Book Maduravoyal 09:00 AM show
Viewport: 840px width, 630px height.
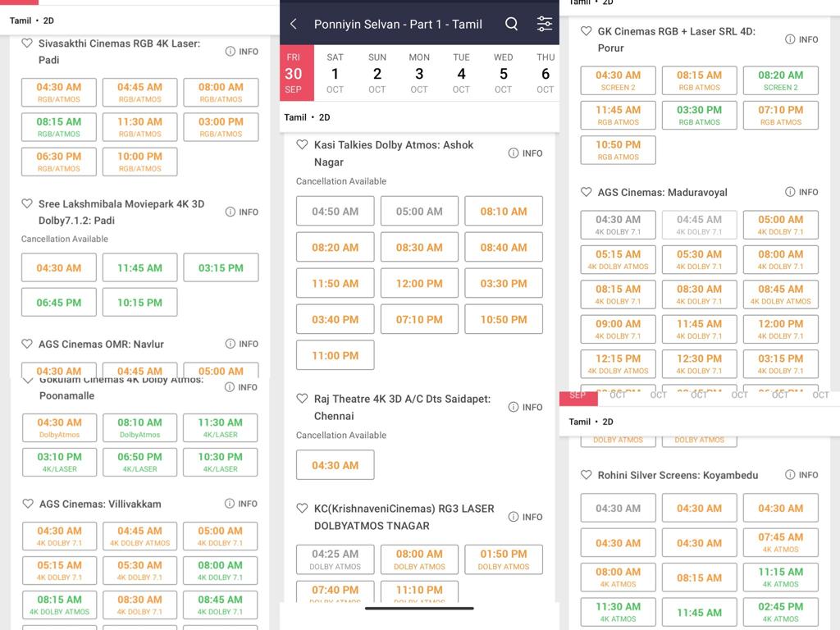click(x=619, y=329)
